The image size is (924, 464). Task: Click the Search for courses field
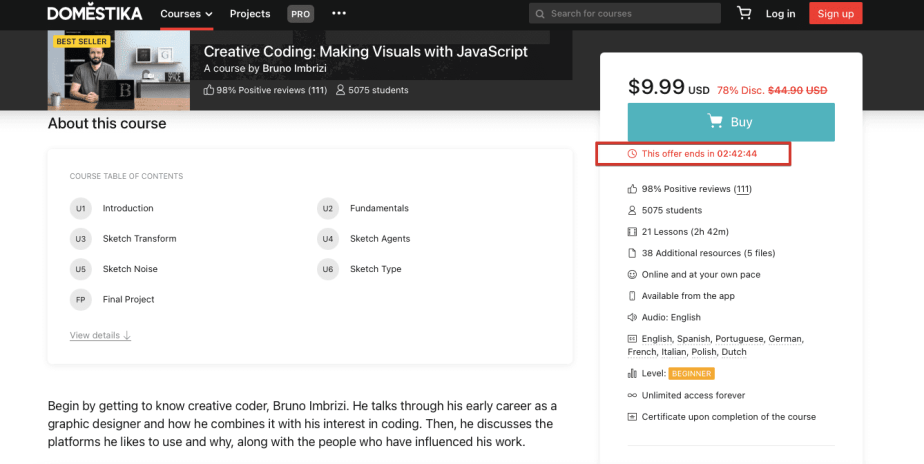pos(630,14)
